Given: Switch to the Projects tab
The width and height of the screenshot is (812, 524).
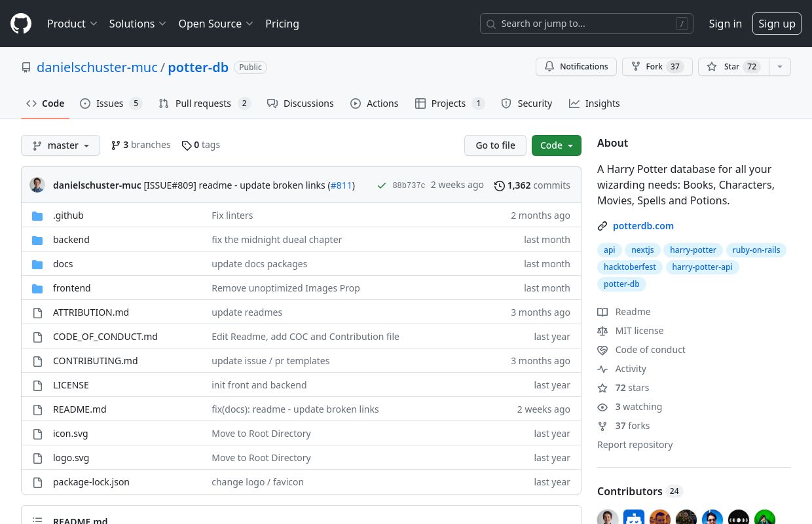Looking at the screenshot, I should pyautogui.click(x=449, y=103).
